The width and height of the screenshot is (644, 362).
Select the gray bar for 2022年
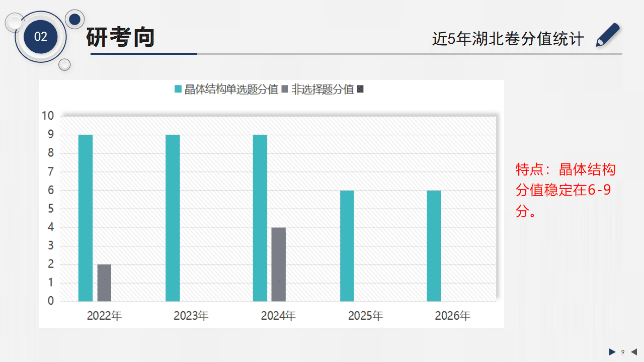coord(104,283)
